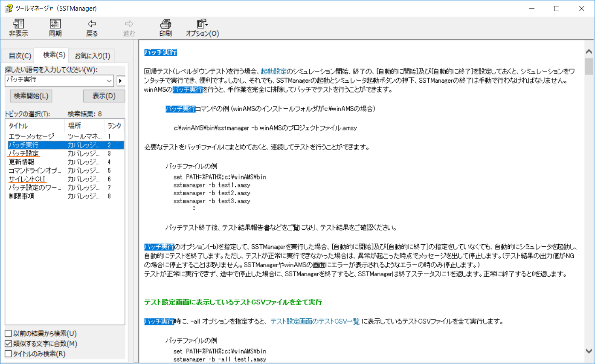Click the 表示(D) button
Image resolution: width=595 pixels, height=364 pixels.
coord(104,96)
